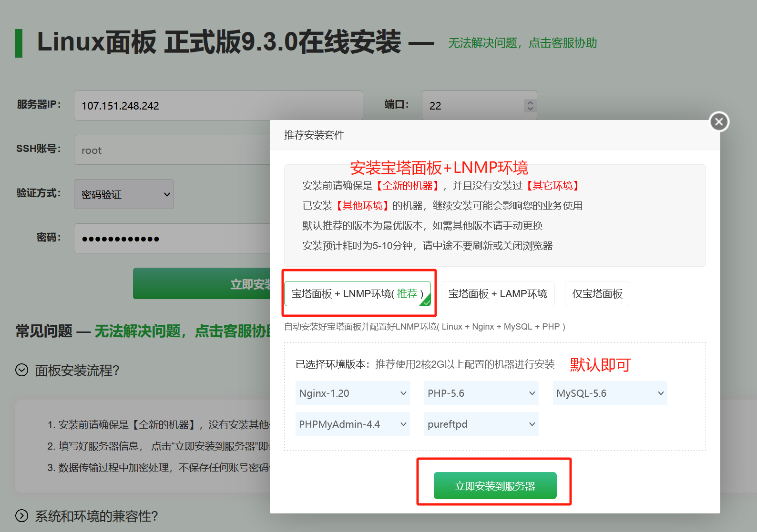
Task: Select the 宝塔面板 + LNMP环境 option
Action: click(358, 293)
